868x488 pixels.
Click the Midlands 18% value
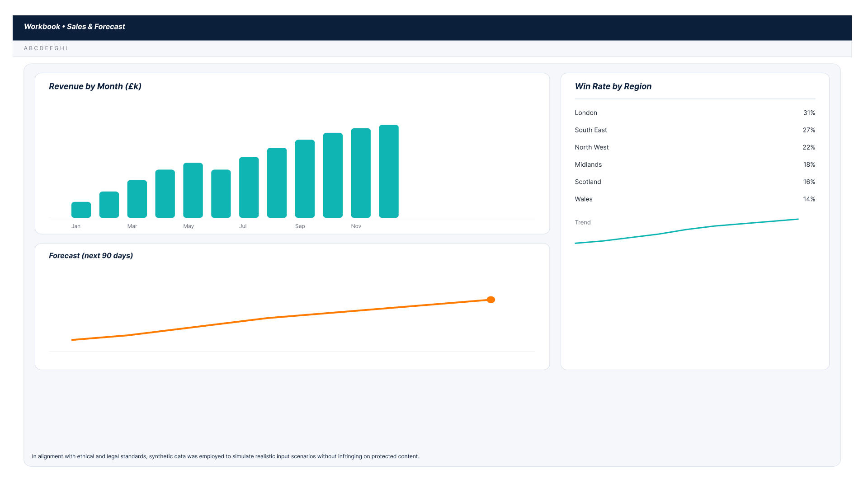[809, 164]
